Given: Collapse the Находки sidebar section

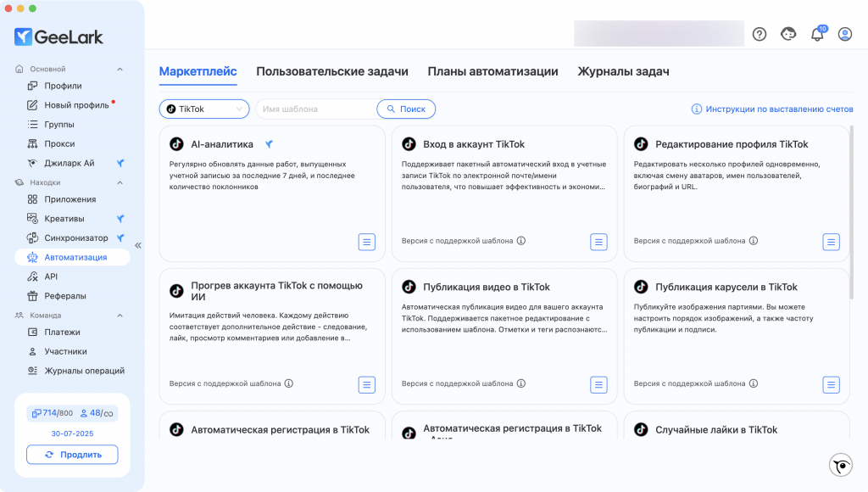Looking at the screenshot, I should tap(120, 183).
